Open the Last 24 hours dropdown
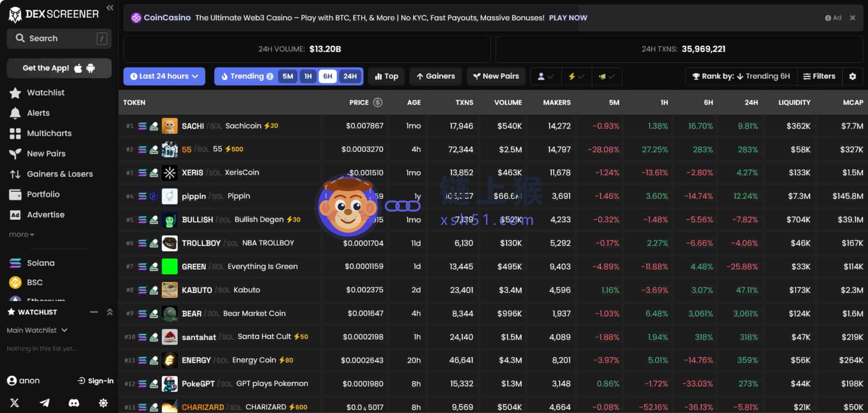 pyautogui.click(x=164, y=76)
